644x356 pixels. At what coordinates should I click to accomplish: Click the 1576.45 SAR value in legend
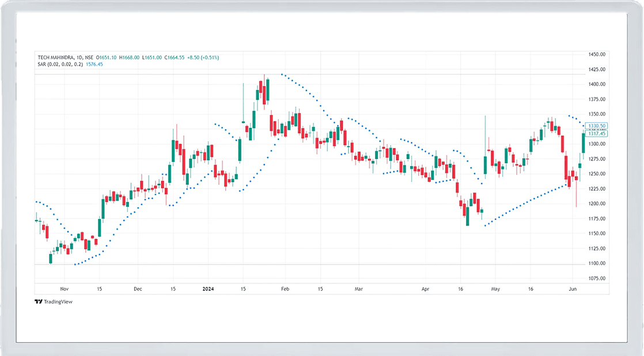pos(94,65)
